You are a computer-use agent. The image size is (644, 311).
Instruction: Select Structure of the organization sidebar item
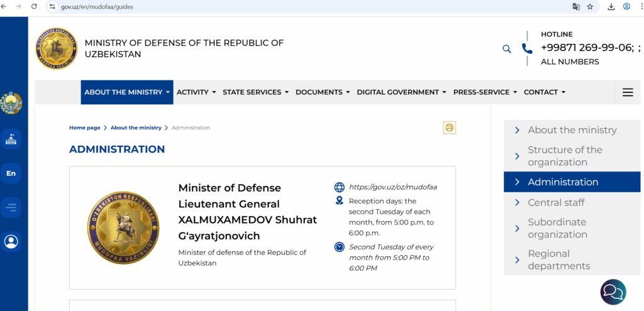[565, 156]
